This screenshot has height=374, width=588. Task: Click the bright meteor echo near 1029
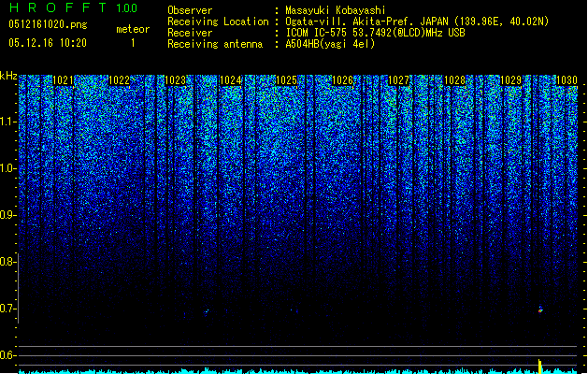point(540,309)
